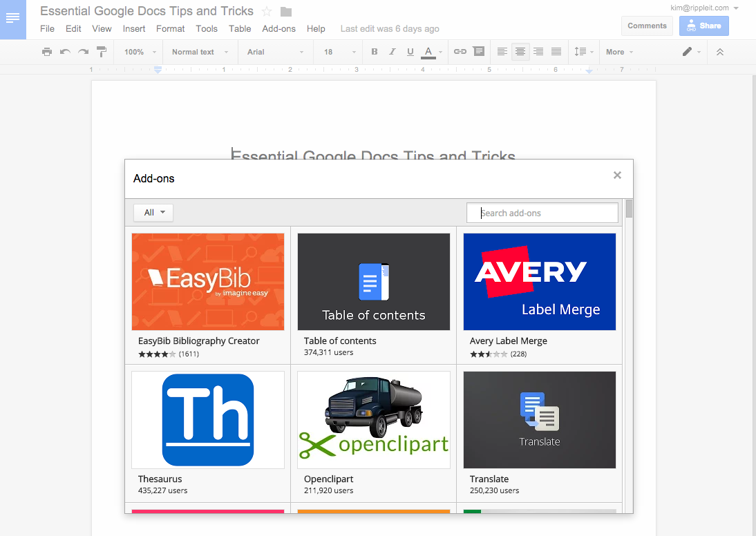Open the Openclipart add-on thumbnail

pos(374,420)
